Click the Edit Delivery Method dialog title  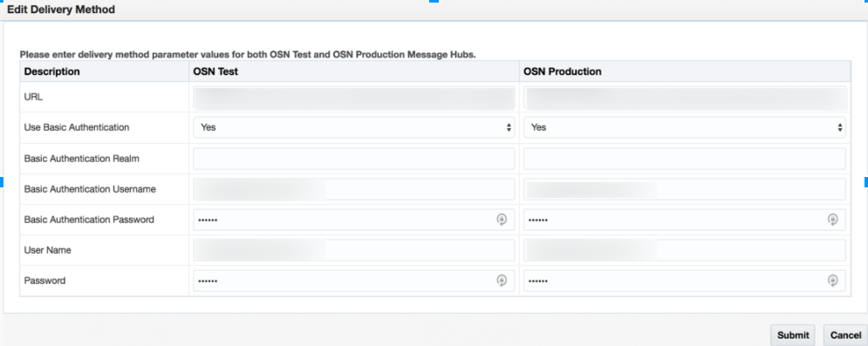coord(61,10)
